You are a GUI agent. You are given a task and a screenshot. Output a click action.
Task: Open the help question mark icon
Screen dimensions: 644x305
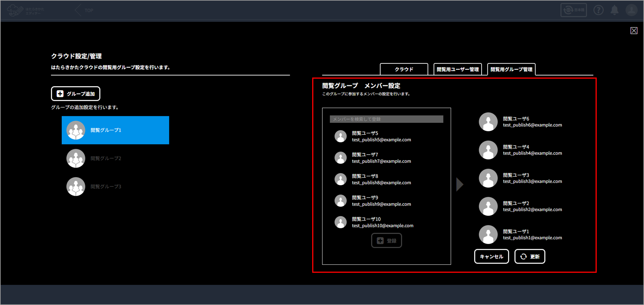(598, 10)
